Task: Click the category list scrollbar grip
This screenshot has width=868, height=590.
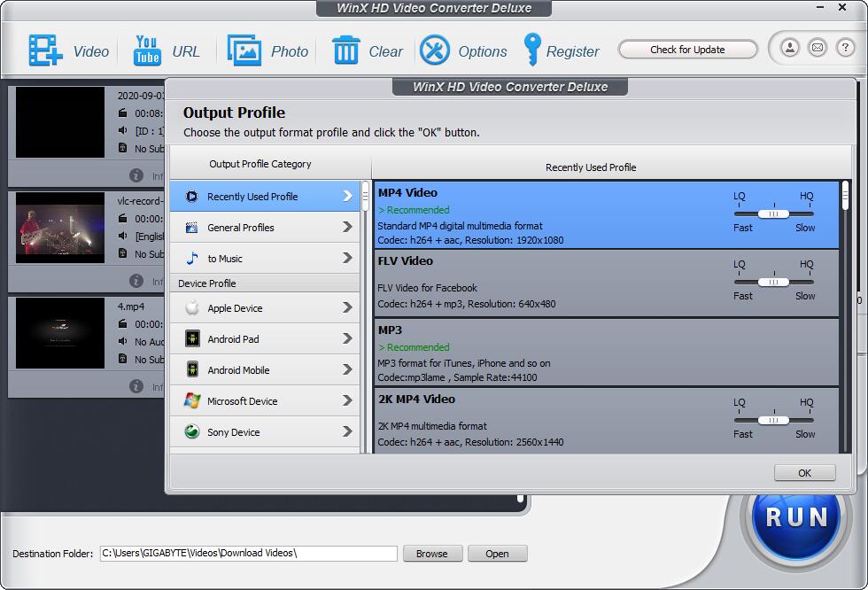Action: pyautogui.click(x=365, y=196)
